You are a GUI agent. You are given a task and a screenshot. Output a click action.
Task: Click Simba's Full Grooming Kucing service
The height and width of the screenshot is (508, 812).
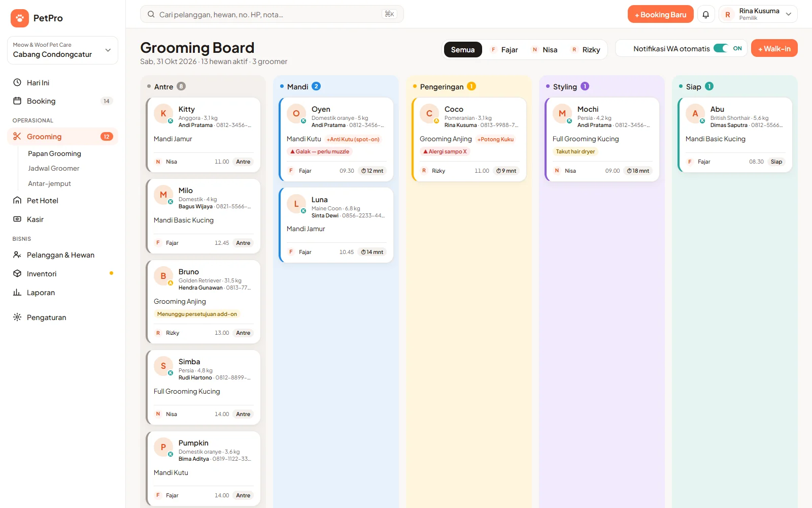pyautogui.click(x=187, y=391)
